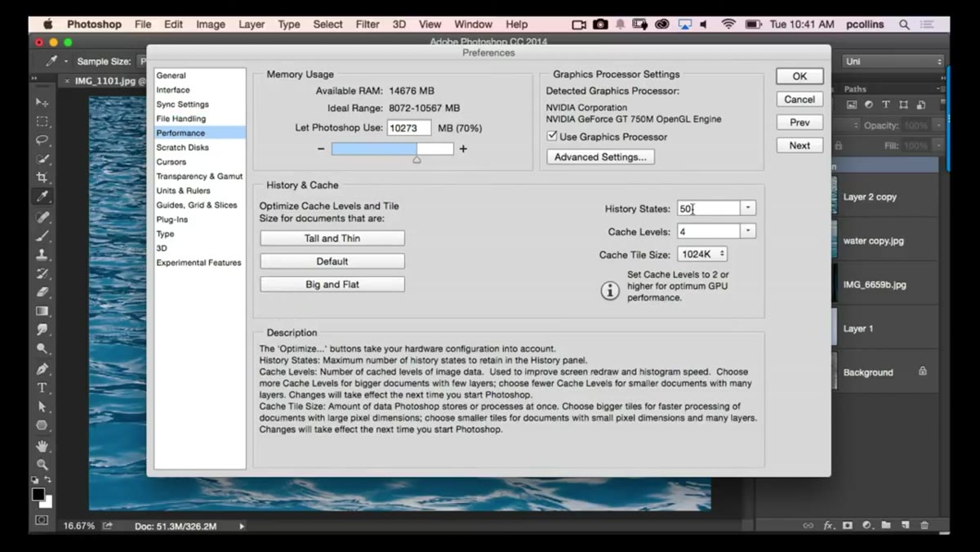This screenshot has width=980, height=552.
Task: Click the memory usage slider handle
Action: click(416, 160)
